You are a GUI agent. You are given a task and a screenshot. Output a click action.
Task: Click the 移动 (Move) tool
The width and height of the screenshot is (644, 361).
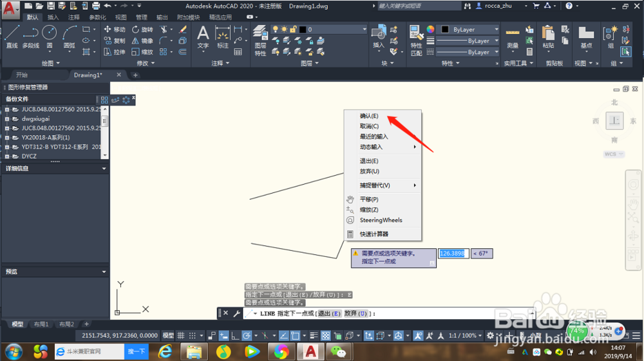(115, 29)
